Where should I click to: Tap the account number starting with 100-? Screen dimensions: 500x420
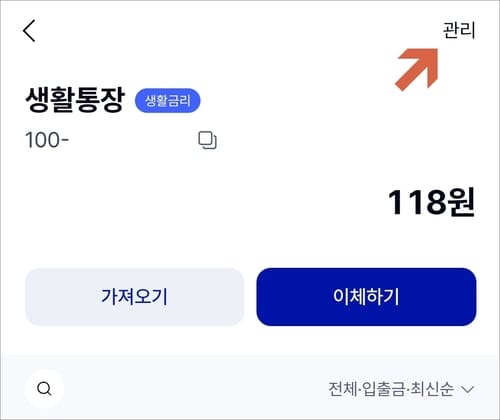pos(47,140)
